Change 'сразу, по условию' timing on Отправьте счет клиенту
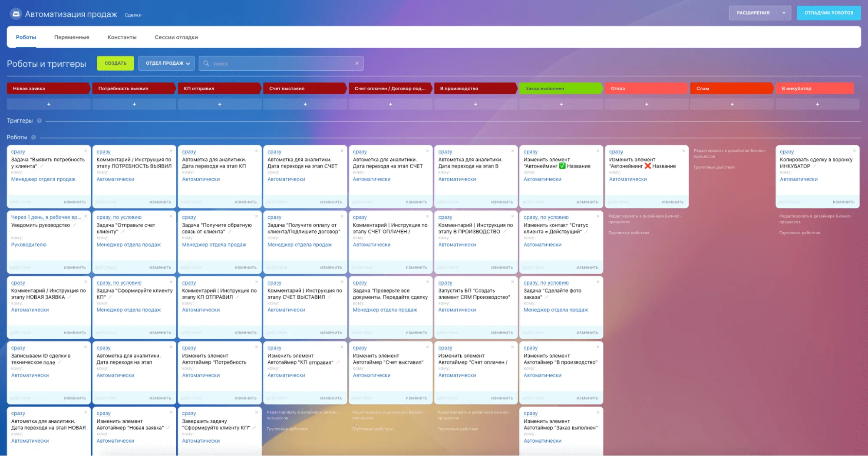This screenshot has height=456, width=868. click(119, 217)
